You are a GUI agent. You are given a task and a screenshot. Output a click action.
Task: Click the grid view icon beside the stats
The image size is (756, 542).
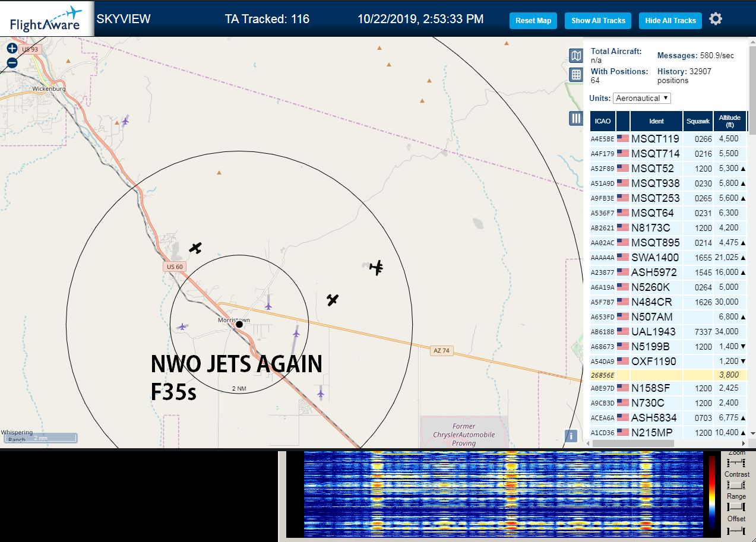coord(575,75)
